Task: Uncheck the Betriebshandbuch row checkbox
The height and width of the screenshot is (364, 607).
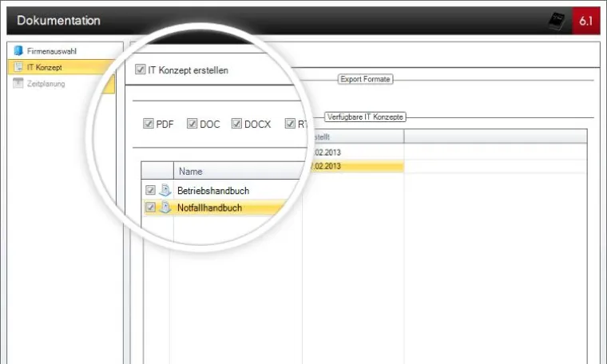Action: [x=150, y=191]
